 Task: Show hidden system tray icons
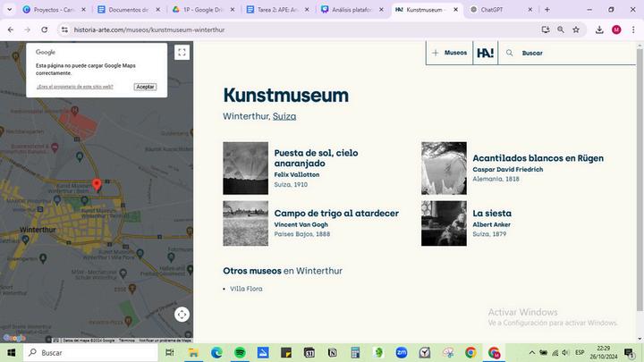tap(531, 352)
